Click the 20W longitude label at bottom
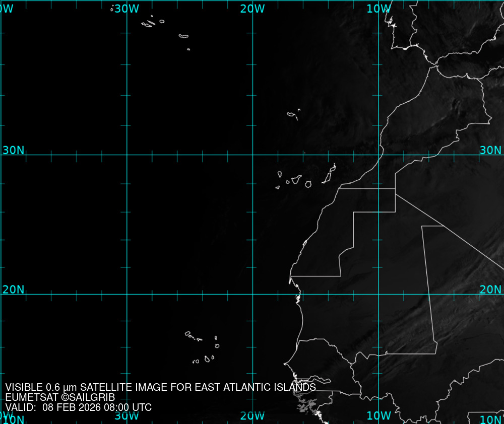 pyautogui.click(x=253, y=416)
